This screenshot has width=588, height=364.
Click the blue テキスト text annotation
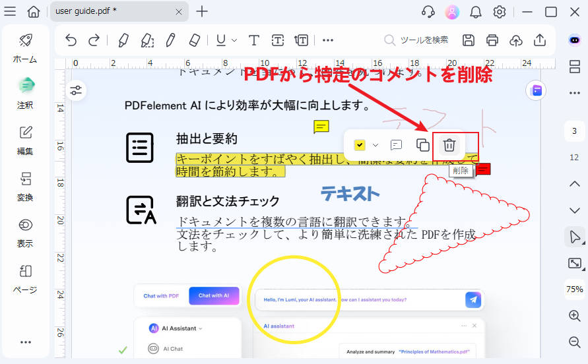point(350,194)
